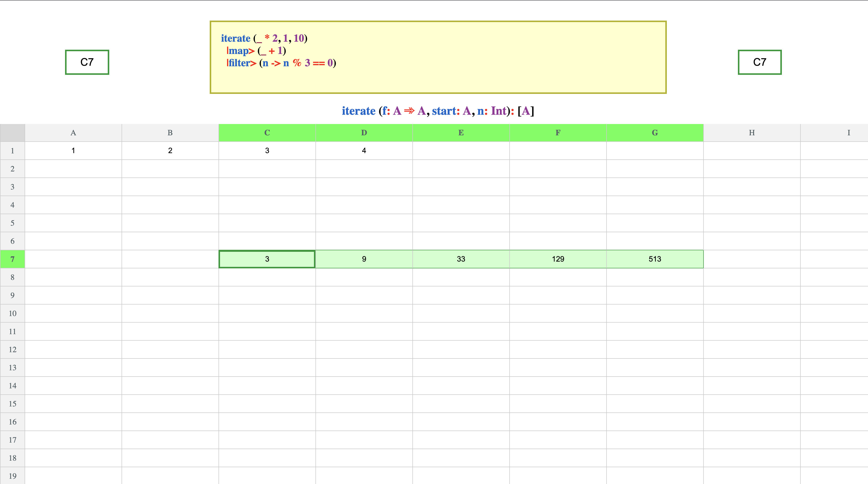Select row 1 header
This screenshot has width=868, height=484.
tap(13, 151)
